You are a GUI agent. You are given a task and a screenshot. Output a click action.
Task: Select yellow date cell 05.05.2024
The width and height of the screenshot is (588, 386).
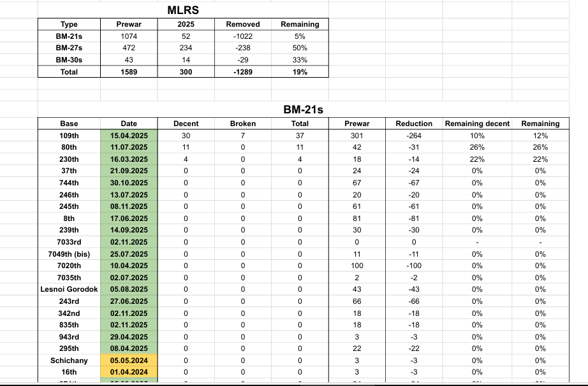point(129,360)
